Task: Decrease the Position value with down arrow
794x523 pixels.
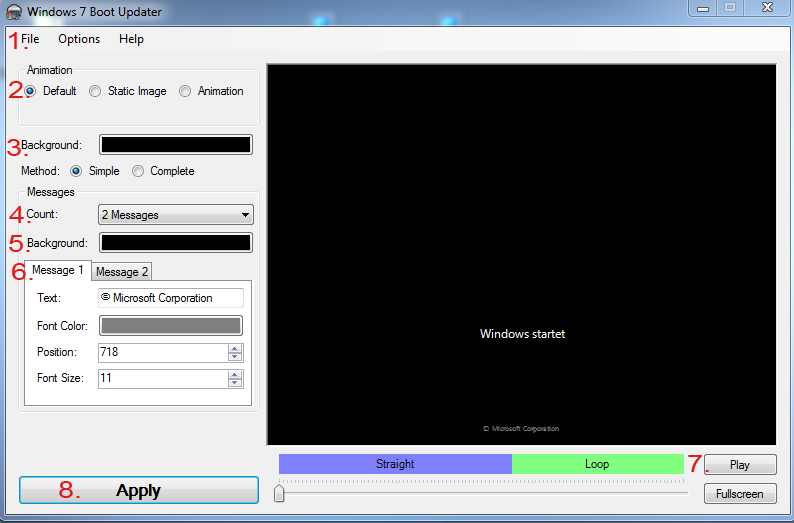Action: [x=234, y=357]
